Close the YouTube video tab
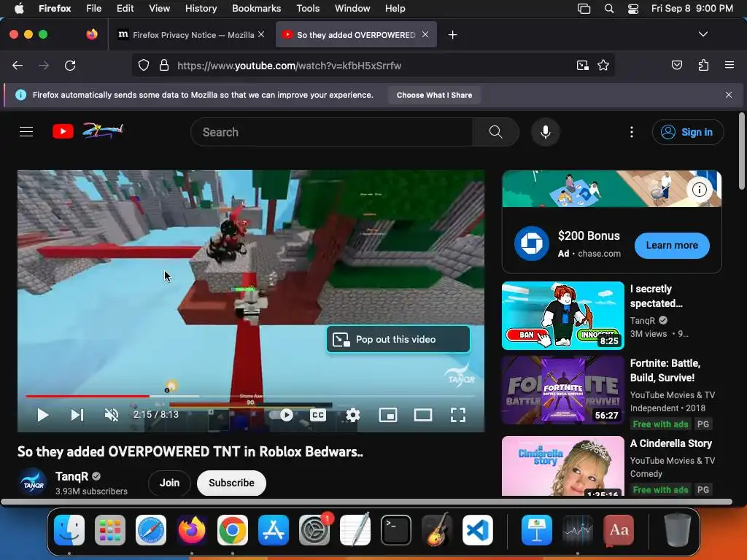This screenshot has height=560, width=747. 425,34
